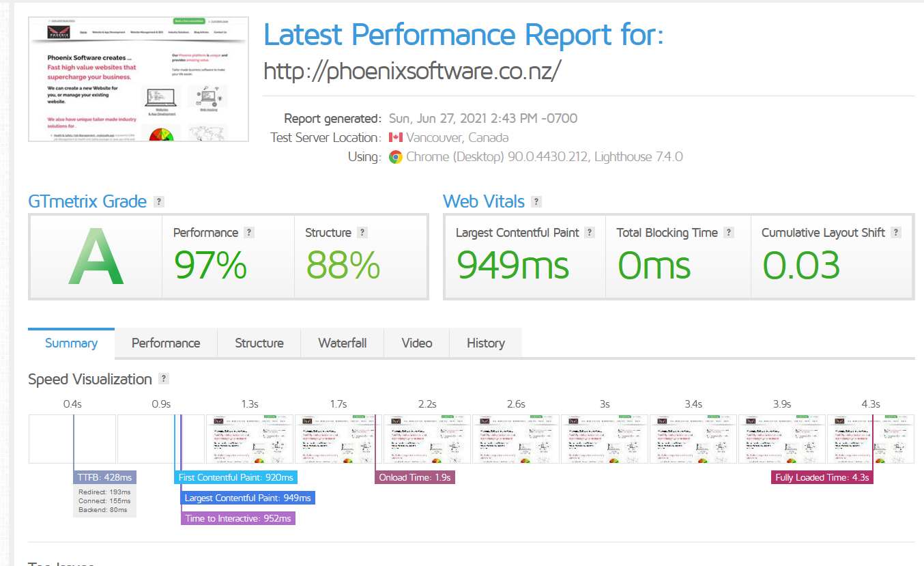Click the 0.9s filmstrip frame
924x566 pixels.
161,439
